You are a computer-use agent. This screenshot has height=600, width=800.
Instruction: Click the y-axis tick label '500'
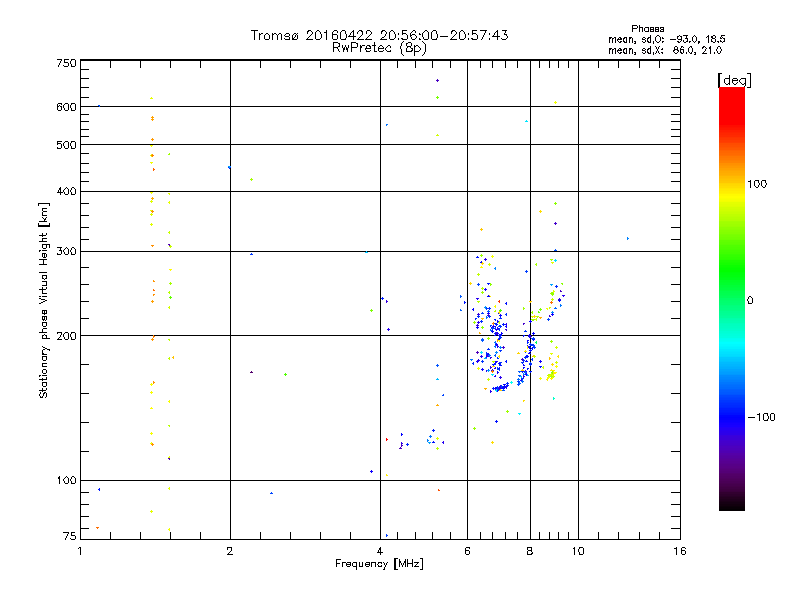click(x=66, y=145)
